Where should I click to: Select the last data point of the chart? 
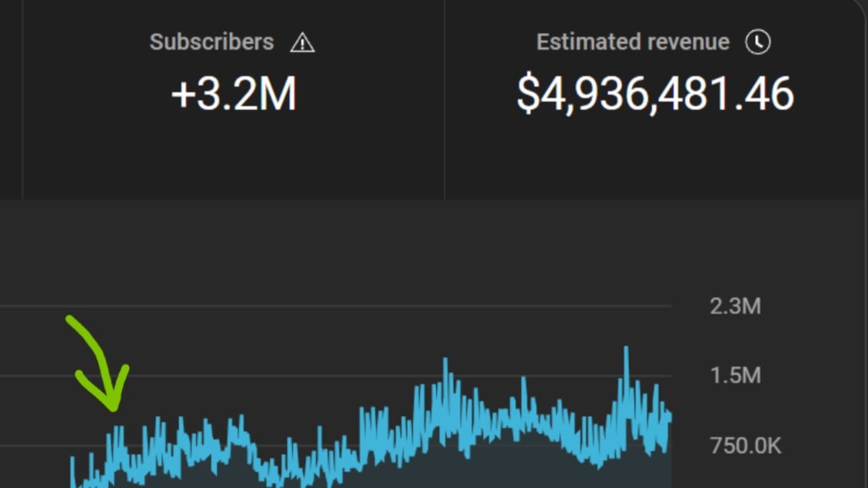[x=670, y=416]
